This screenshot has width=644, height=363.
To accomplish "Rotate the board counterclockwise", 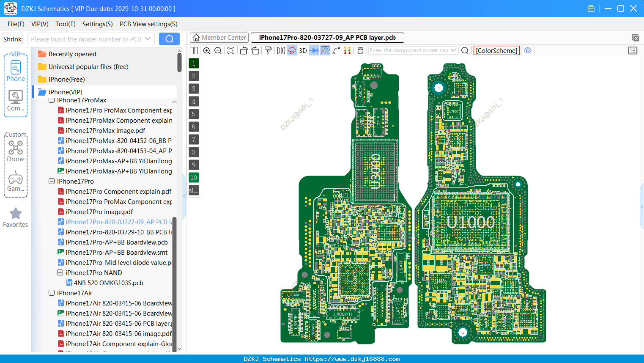I will pyautogui.click(x=244, y=51).
